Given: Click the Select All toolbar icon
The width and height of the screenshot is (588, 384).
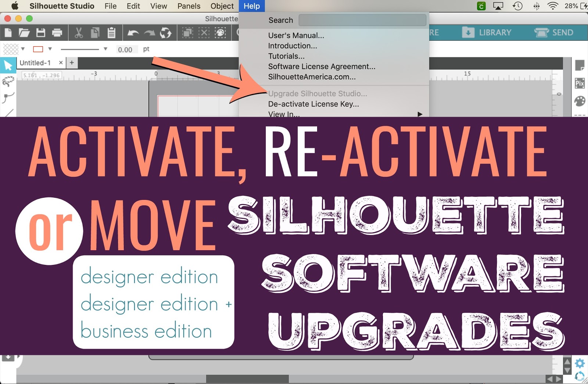Looking at the screenshot, I should click(x=187, y=33).
